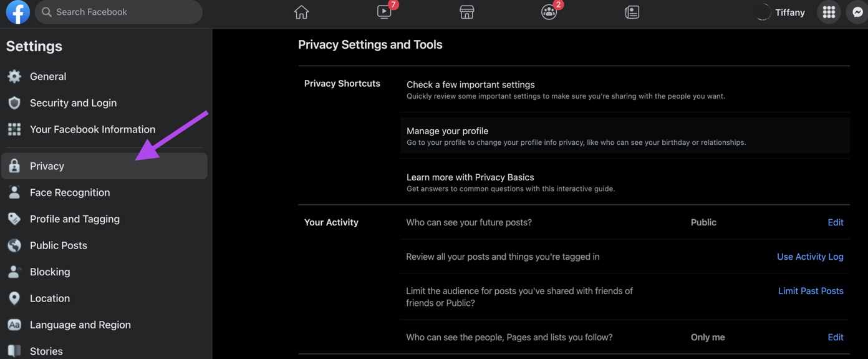The image size is (868, 359).
Task: Open General settings
Action: coord(105,76)
